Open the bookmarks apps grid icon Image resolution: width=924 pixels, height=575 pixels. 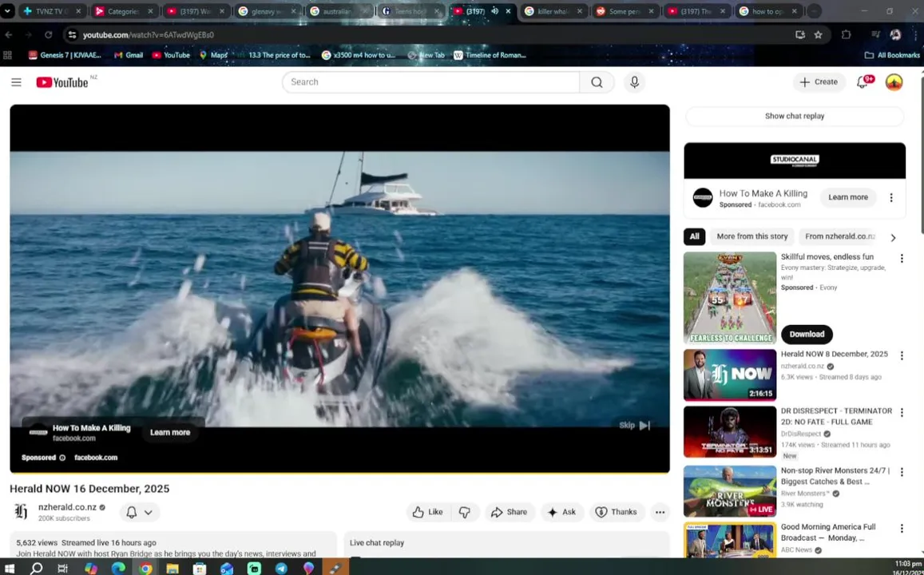pos(8,55)
